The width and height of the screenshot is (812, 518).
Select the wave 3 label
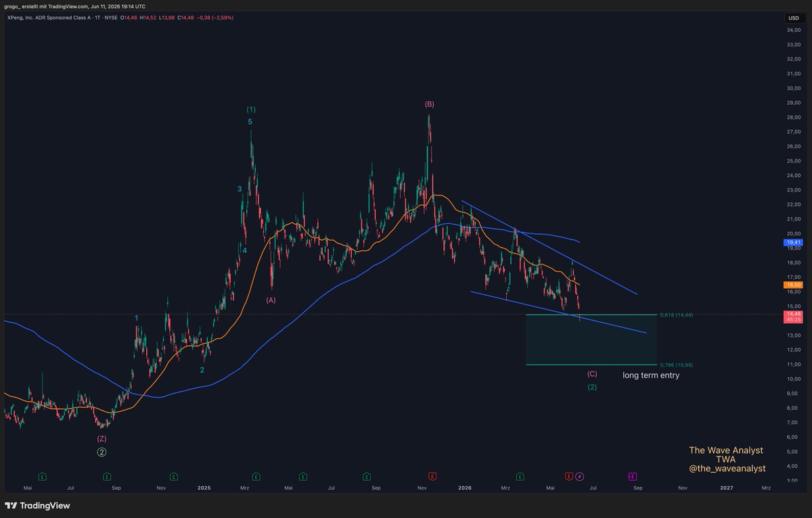click(240, 189)
